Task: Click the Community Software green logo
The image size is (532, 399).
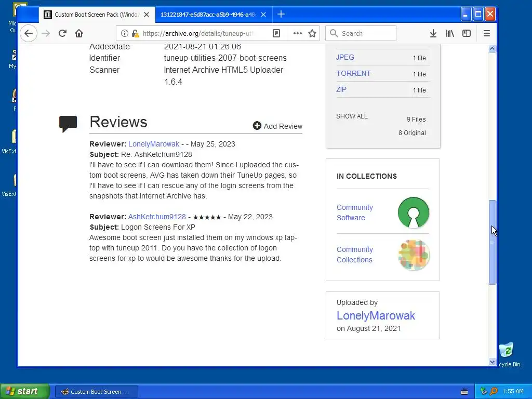Action: click(414, 212)
